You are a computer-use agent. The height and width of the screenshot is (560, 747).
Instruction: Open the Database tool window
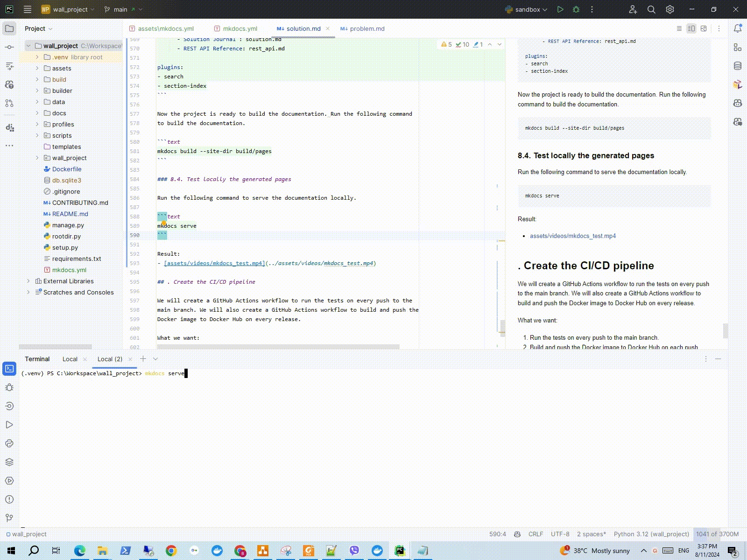click(x=738, y=66)
